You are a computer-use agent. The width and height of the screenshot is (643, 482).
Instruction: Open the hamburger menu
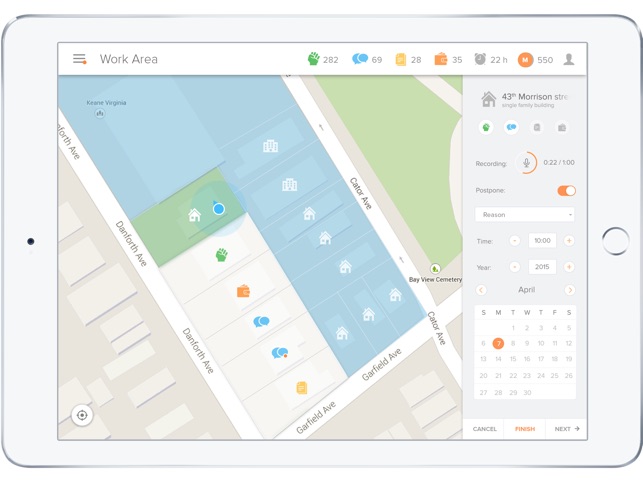coord(80,59)
